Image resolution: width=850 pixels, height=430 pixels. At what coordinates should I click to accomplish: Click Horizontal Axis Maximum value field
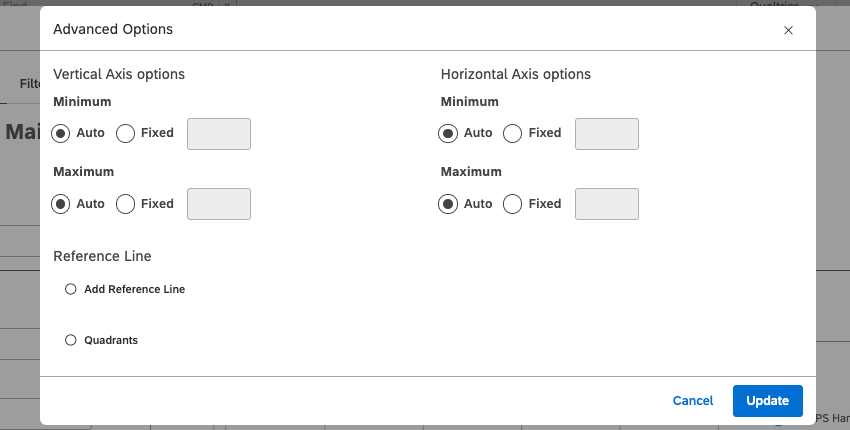(607, 204)
